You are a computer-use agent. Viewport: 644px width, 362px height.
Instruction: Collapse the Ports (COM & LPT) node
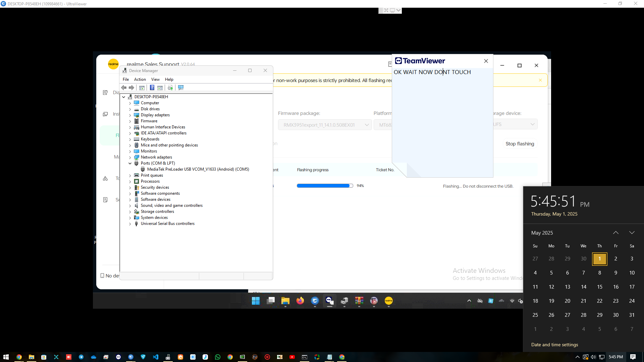pyautogui.click(x=130, y=163)
